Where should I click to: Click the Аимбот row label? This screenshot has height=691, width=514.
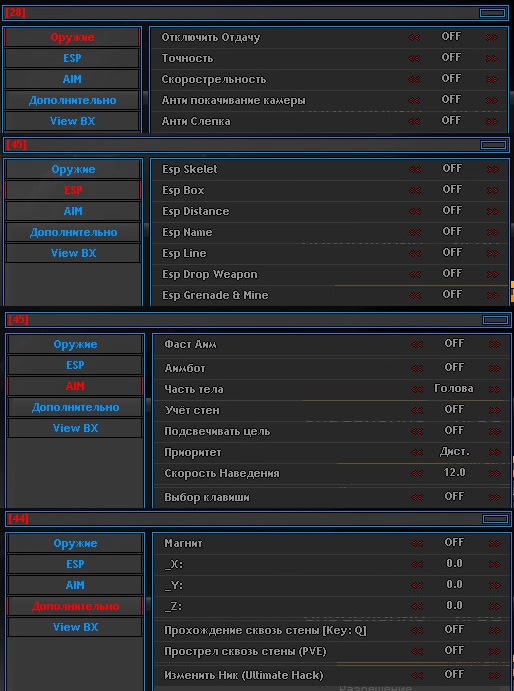185,368
